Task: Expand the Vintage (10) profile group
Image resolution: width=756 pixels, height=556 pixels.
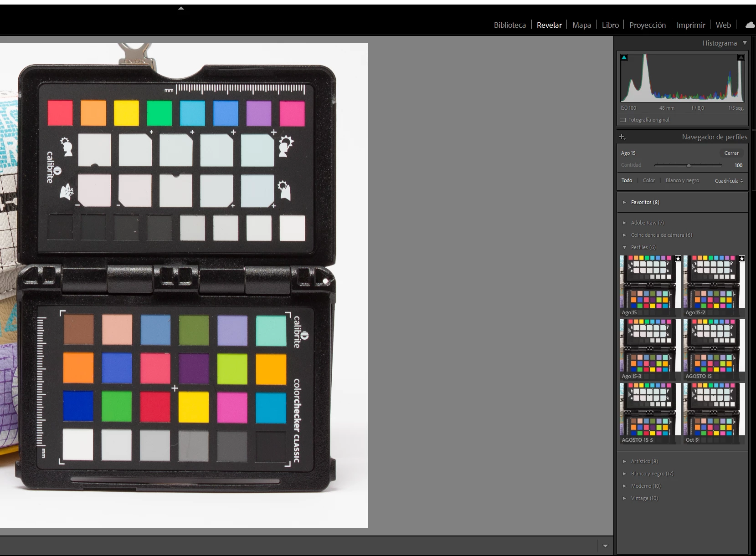Action: 624,498
